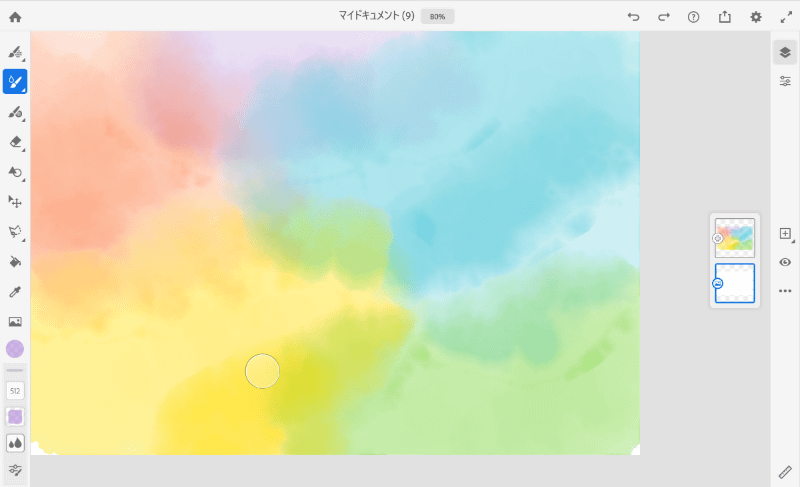Activate the Eyedropper tool
Screen dimensions: 800x487
point(15,292)
